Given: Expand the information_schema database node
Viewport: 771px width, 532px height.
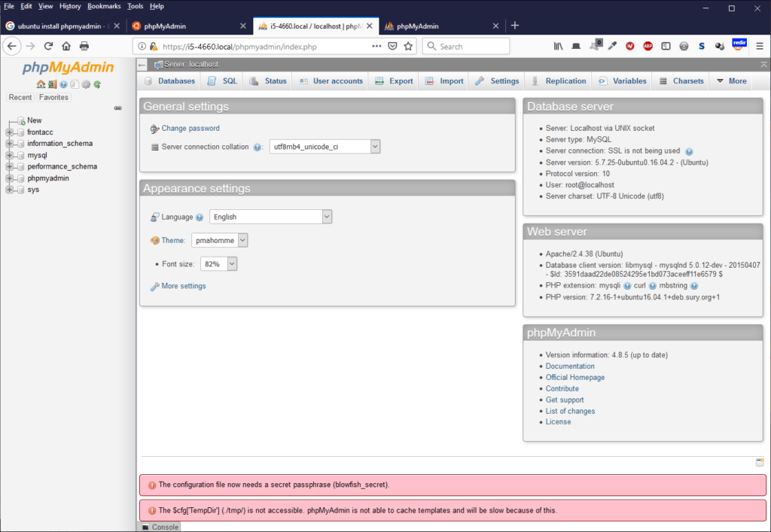Looking at the screenshot, I should click(x=9, y=144).
